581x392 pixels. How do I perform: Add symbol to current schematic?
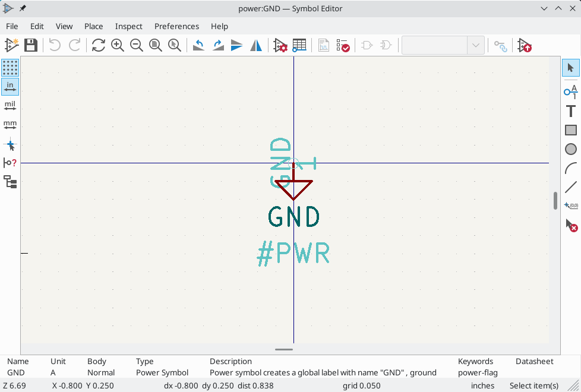[525, 45]
